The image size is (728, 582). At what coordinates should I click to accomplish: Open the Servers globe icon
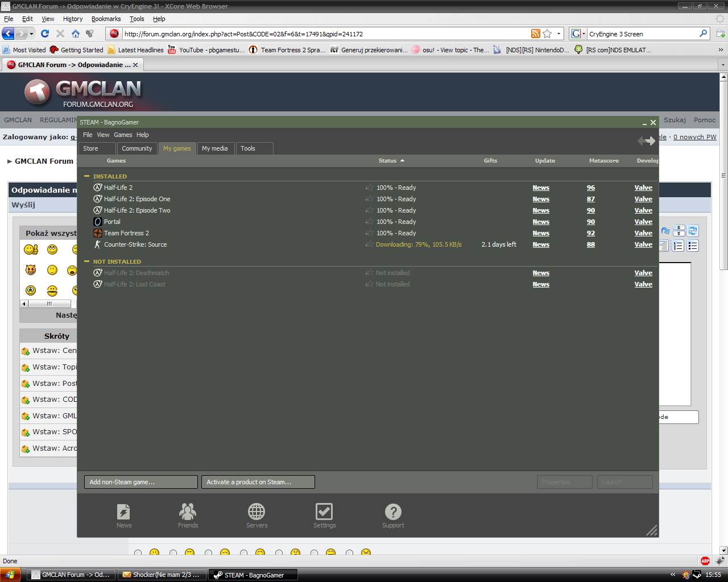tap(257, 512)
